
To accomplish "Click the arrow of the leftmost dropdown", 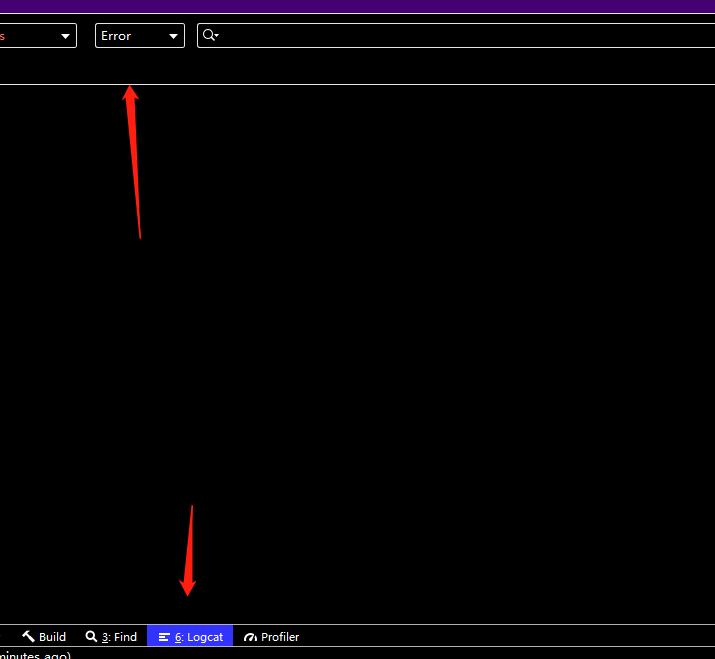I will pyautogui.click(x=66, y=36).
